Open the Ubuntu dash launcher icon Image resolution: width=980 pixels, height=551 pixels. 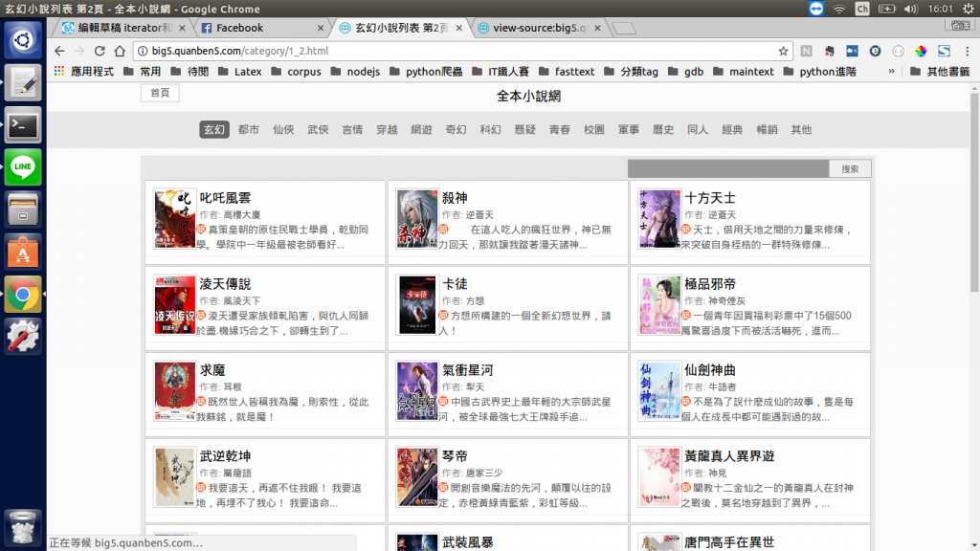point(23,40)
